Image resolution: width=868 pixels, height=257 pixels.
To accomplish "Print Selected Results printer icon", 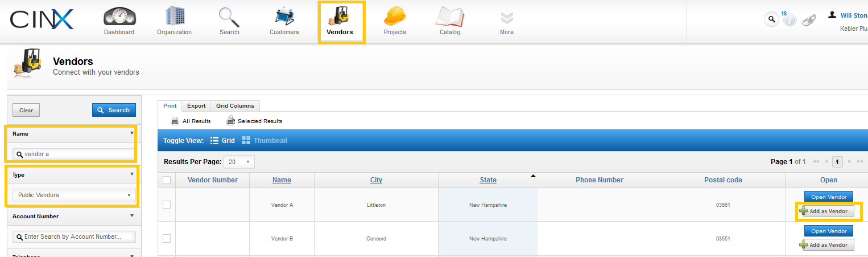I will (231, 121).
